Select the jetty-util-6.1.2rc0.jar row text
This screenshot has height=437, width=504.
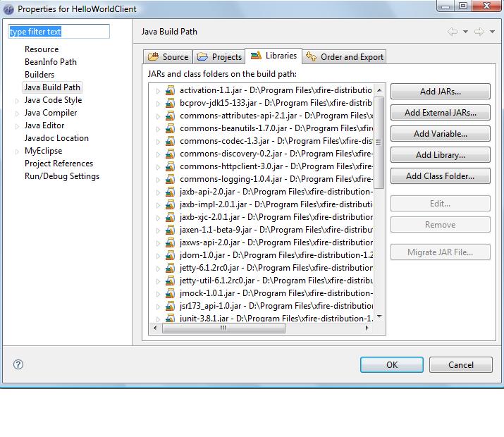tap(276, 281)
